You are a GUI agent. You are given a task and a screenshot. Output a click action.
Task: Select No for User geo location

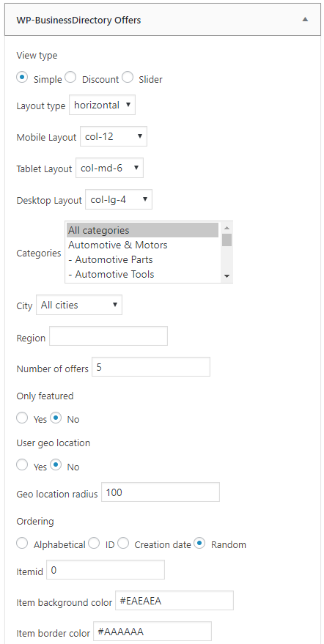56,465
